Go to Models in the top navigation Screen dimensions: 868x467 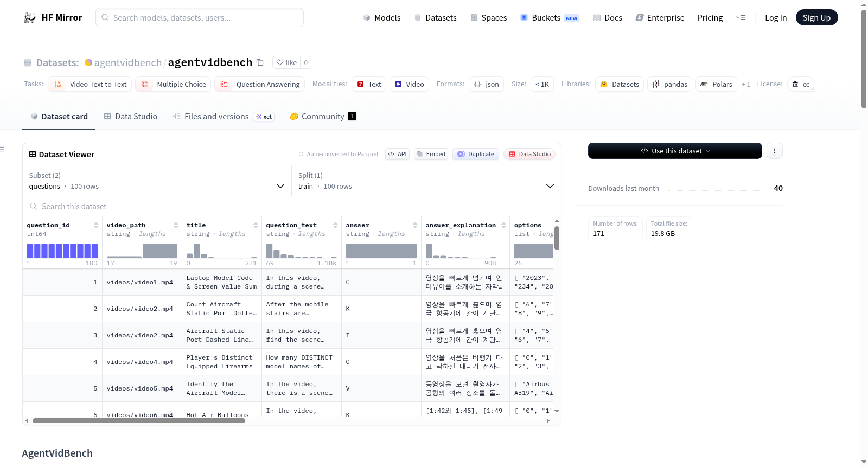pos(382,17)
